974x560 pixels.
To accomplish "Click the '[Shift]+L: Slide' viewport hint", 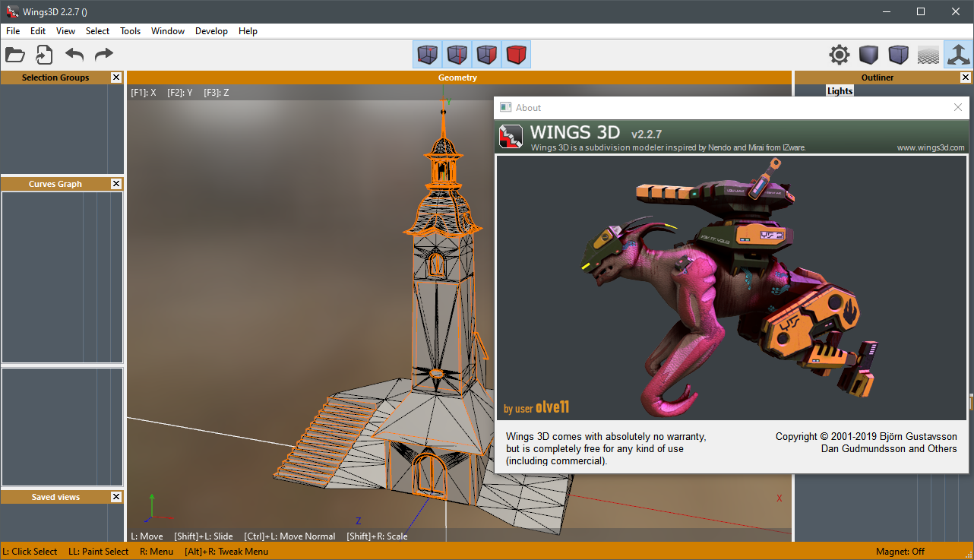I will pyautogui.click(x=204, y=536).
